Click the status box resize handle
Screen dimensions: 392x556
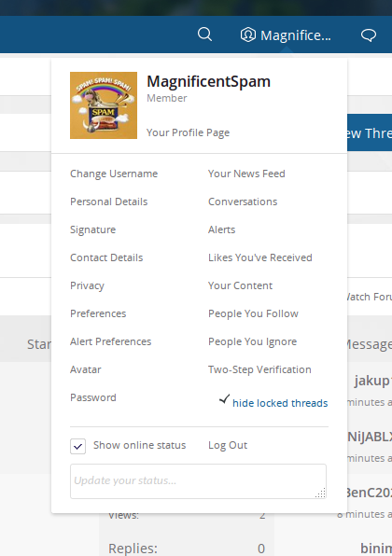click(x=321, y=493)
